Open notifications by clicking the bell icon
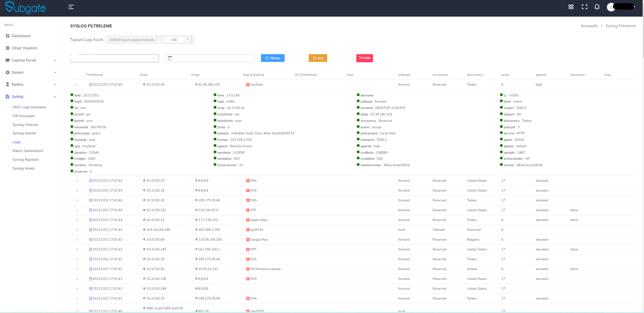Screen dimensions: 644x313 [597, 7]
